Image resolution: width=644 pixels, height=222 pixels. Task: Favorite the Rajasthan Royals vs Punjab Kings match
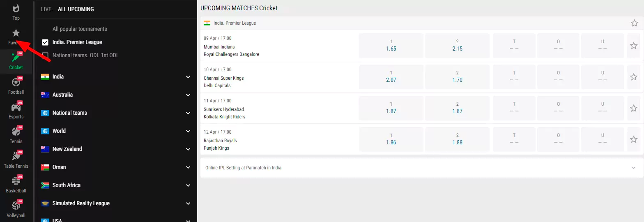click(x=633, y=139)
